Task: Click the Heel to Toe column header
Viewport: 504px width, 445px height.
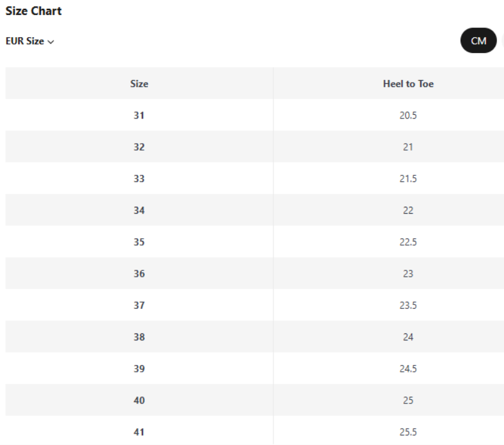Action: (408, 84)
